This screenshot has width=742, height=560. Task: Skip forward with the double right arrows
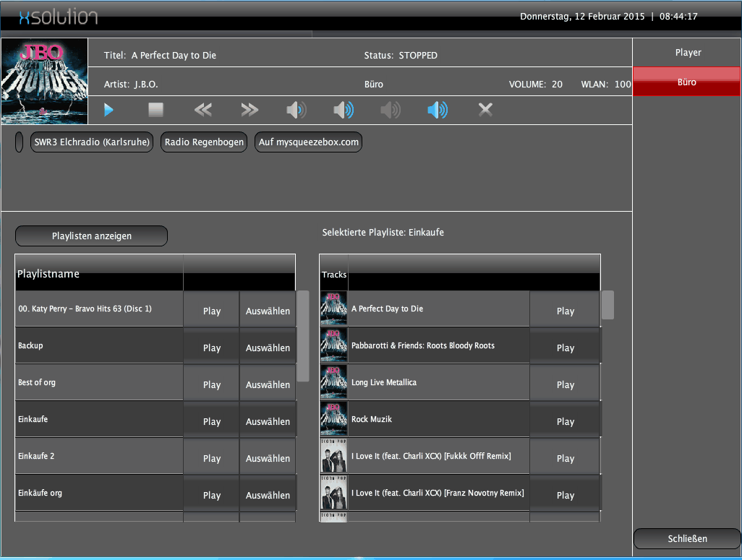250,110
